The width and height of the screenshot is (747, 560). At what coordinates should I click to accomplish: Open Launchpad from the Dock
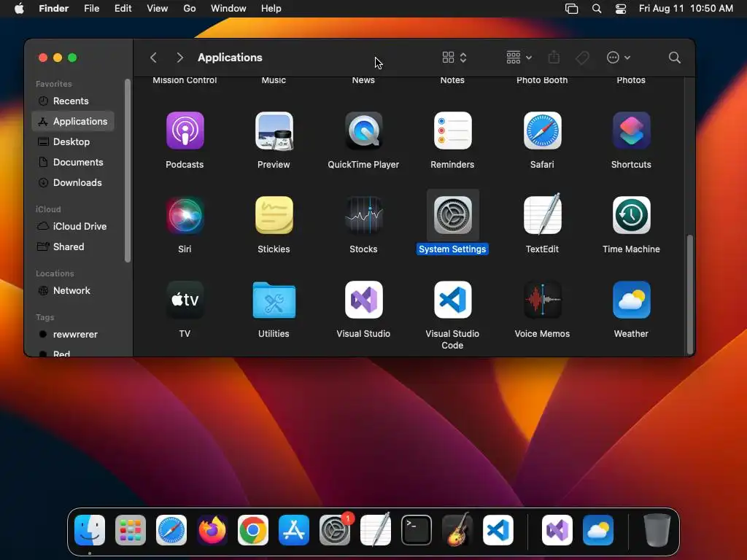(x=131, y=530)
